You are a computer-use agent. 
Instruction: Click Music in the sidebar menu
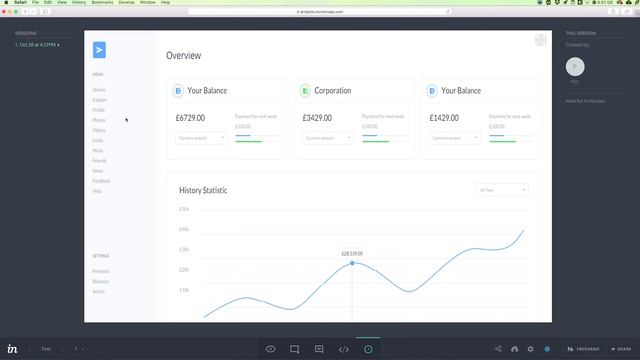coord(98,151)
